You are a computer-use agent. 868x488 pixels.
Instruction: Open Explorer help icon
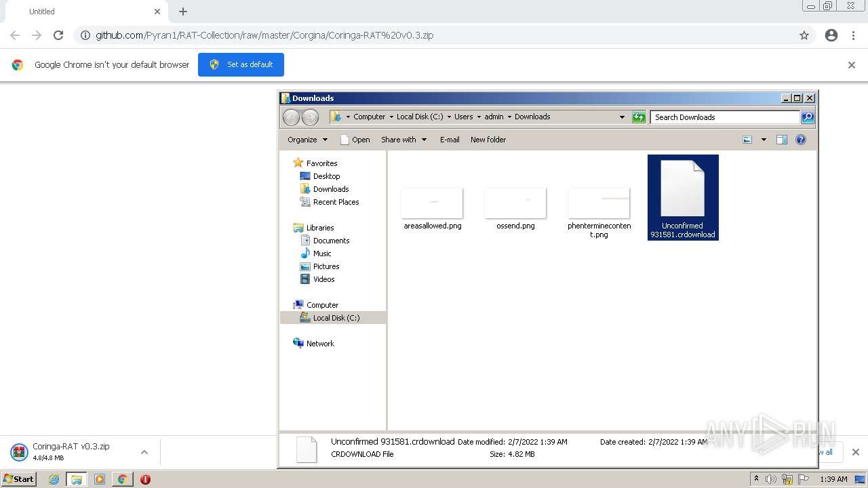(801, 140)
